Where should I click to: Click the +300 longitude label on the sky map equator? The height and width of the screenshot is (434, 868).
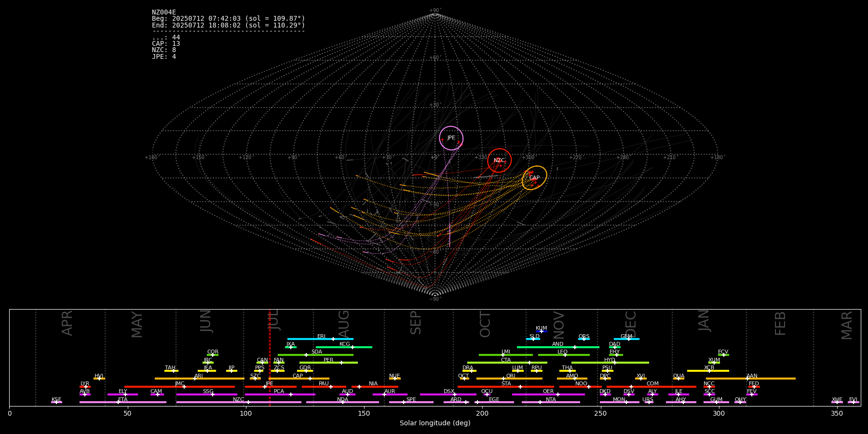tap(529, 158)
